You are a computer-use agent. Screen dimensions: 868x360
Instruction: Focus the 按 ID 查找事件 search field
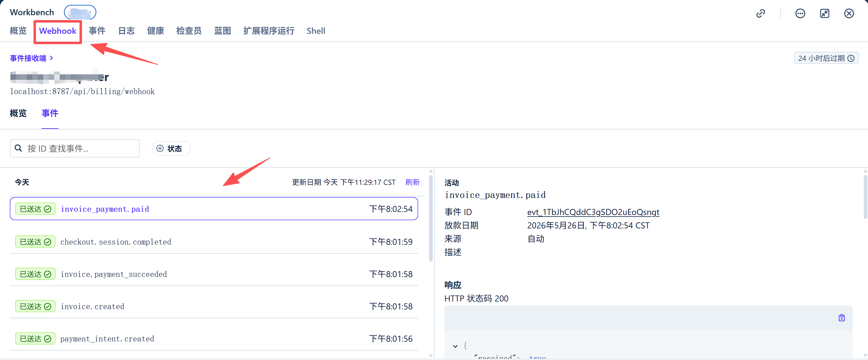point(75,148)
